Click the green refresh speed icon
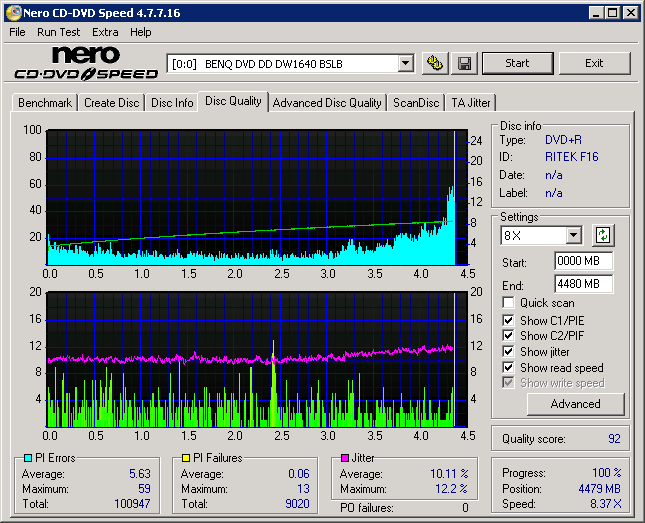The height and width of the screenshot is (523, 645). click(x=602, y=236)
